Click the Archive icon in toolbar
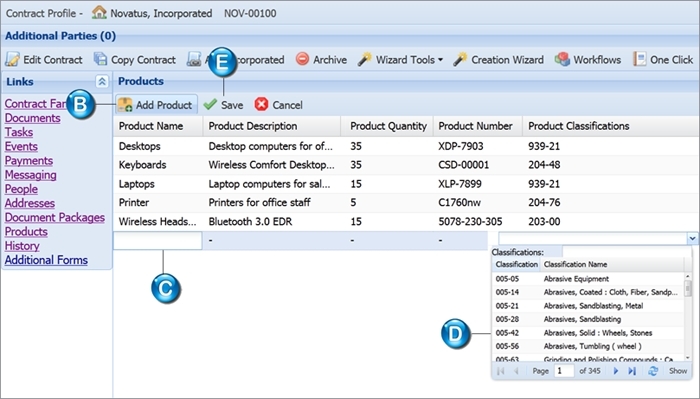The image size is (700, 399). click(302, 59)
